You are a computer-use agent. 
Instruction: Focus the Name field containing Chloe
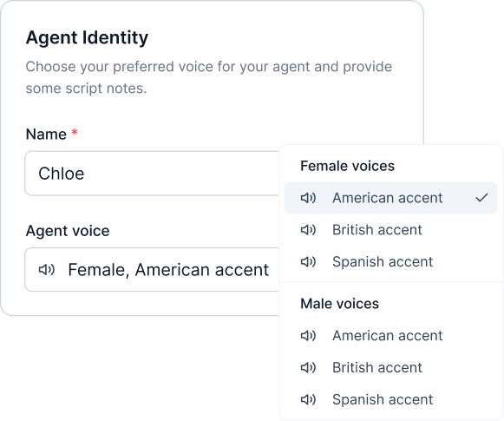152,174
